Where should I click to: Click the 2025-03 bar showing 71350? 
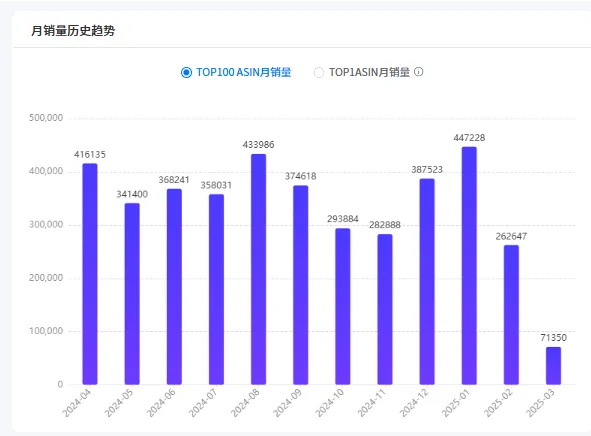[554, 366]
